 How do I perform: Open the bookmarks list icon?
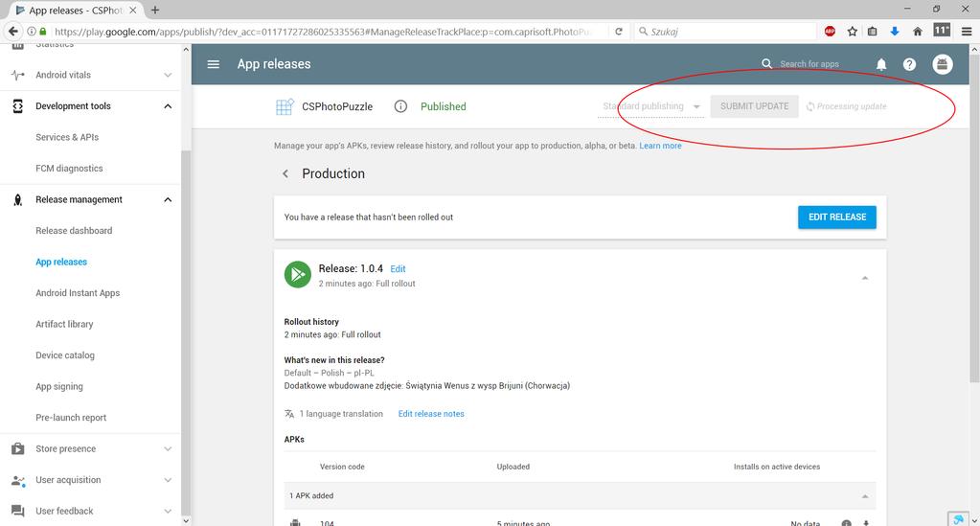coord(873,32)
